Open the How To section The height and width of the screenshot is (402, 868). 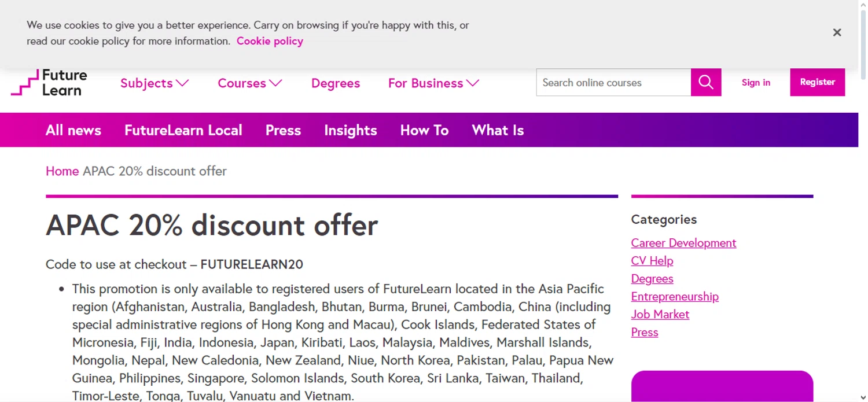point(424,130)
